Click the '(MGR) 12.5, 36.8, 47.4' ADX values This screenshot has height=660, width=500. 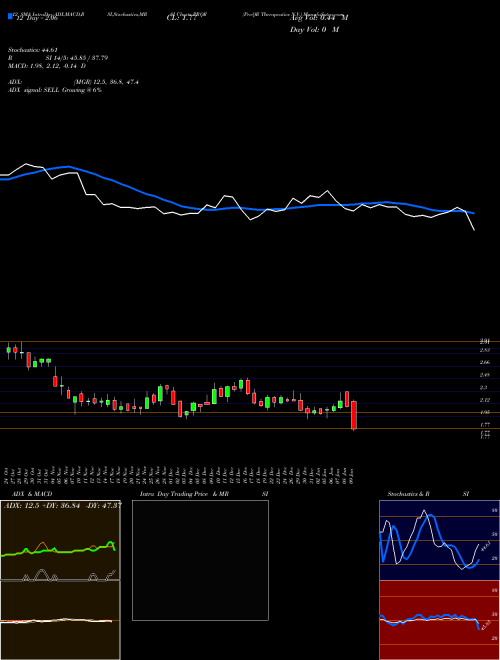[106, 82]
